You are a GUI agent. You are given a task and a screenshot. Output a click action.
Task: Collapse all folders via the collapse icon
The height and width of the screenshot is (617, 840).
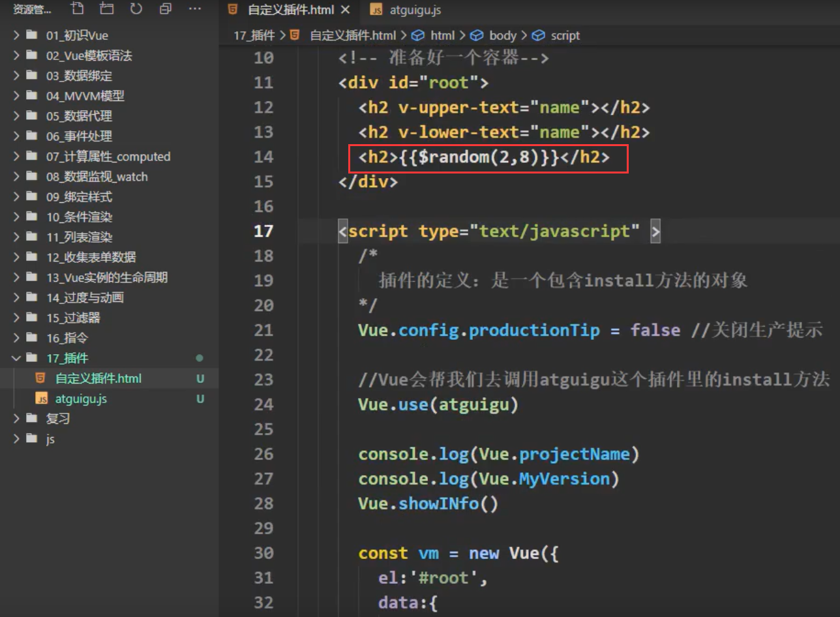166,9
